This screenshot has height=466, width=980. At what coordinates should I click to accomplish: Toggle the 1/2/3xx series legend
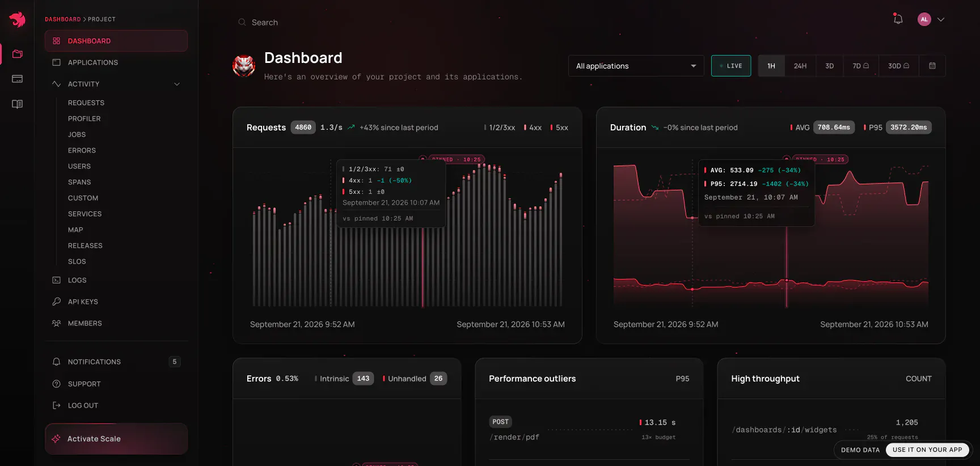click(x=500, y=128)
